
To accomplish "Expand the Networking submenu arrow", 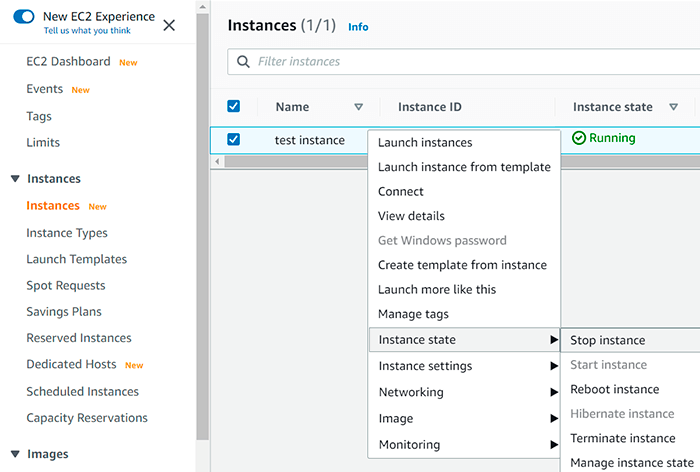I will point(554,393).
